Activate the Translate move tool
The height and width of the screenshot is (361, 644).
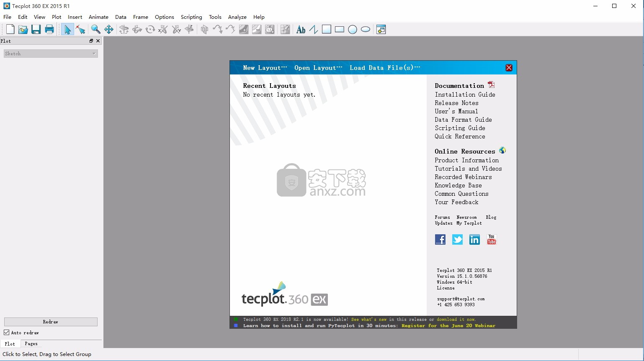coord(109,29)
